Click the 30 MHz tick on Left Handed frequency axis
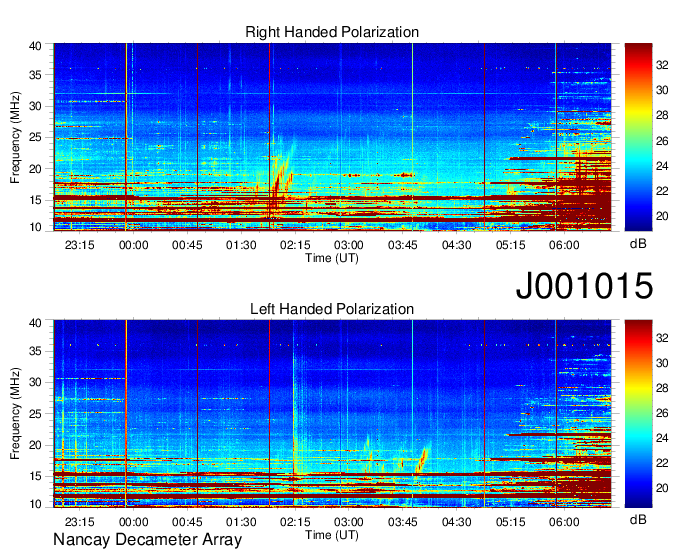Screen dimensions: 680x552 35,382
